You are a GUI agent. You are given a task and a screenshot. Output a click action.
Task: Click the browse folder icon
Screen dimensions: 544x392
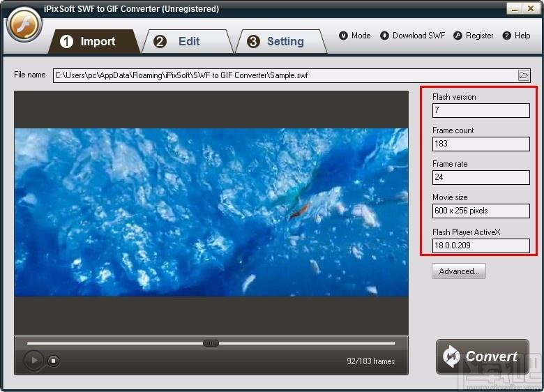coord(524,75)
